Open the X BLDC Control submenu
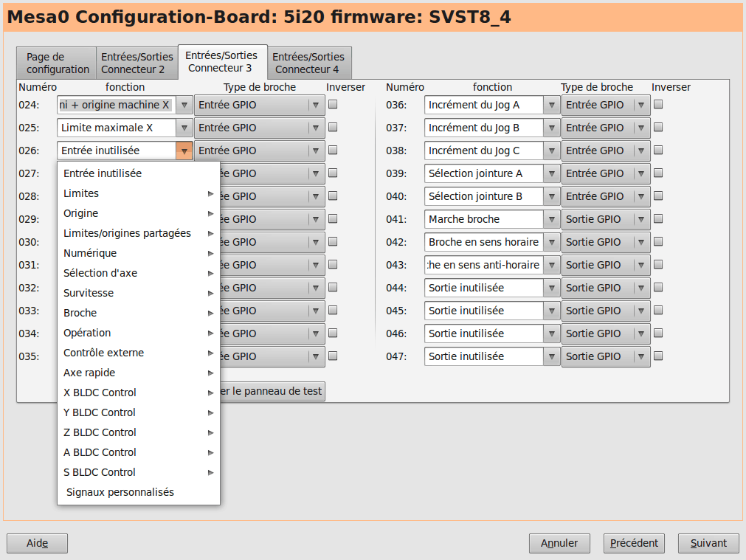Image resolution: width=746 pixels, height=560 pixels. point(139,393)
